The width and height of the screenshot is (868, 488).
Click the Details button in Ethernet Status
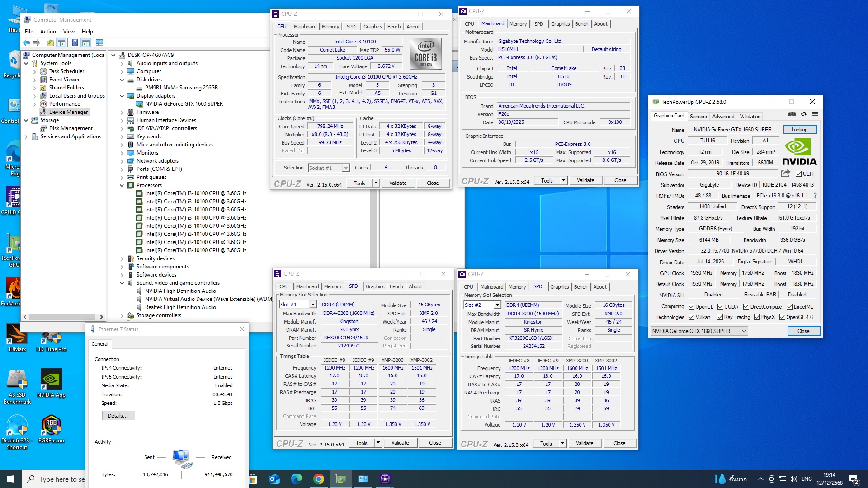pyautogui.click(x=118, y=416)
